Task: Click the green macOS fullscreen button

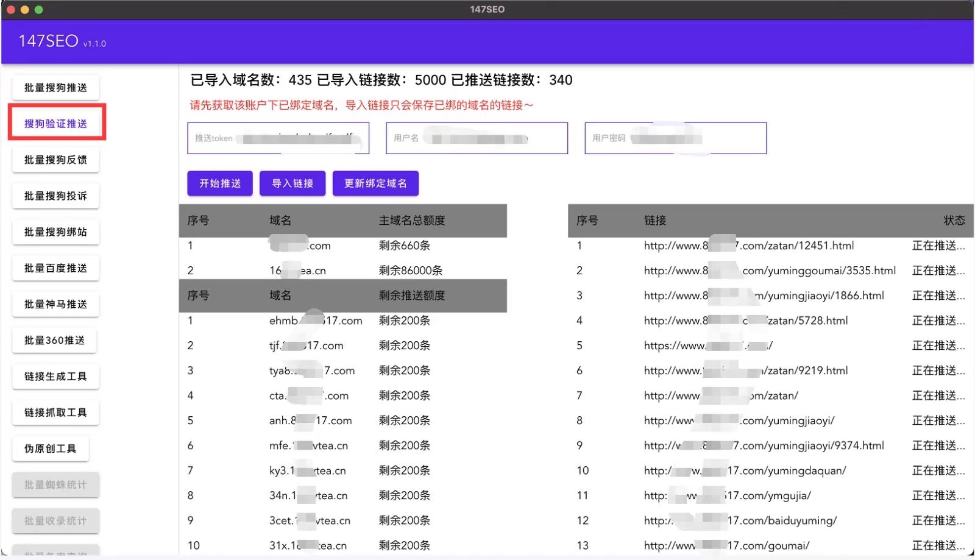Action: (38, 10)
